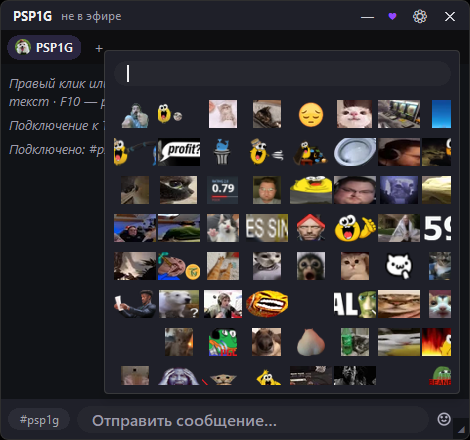470x440 pixels.
Task: Pick the green bottle with cat emote
Action: [x=355, y=342]
